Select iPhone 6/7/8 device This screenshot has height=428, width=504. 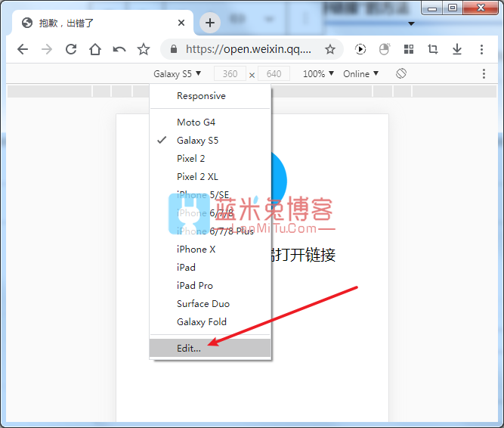[x=210, y=213]
